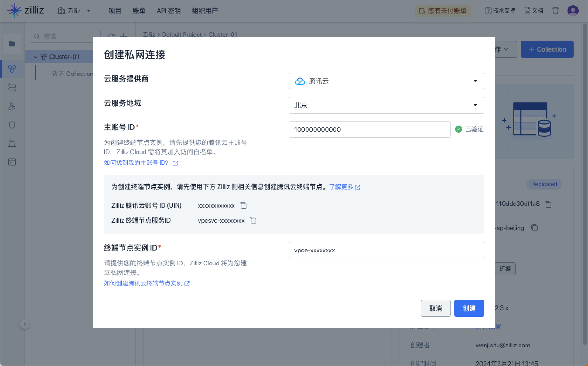Open the 项目 menu

(x=115, y=11)
